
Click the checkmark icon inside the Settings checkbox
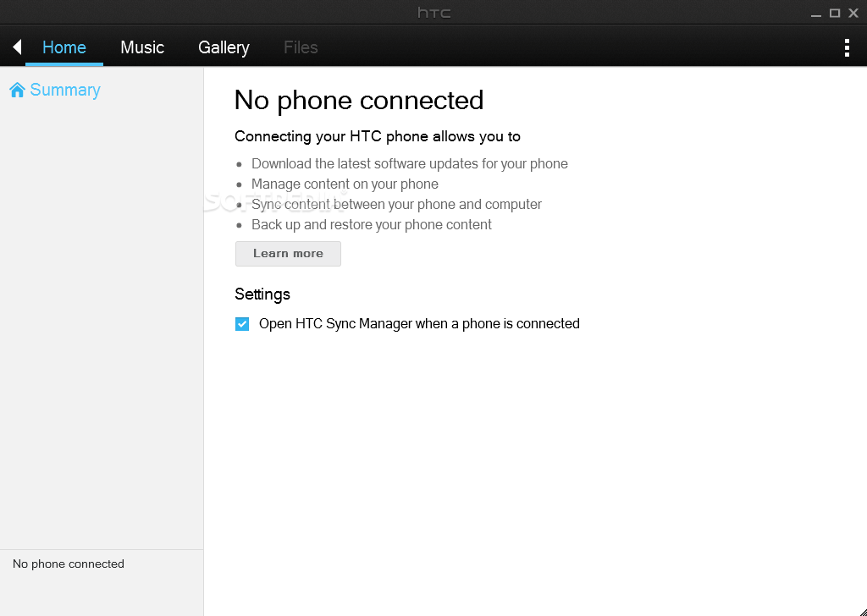(x=242, y=323)
